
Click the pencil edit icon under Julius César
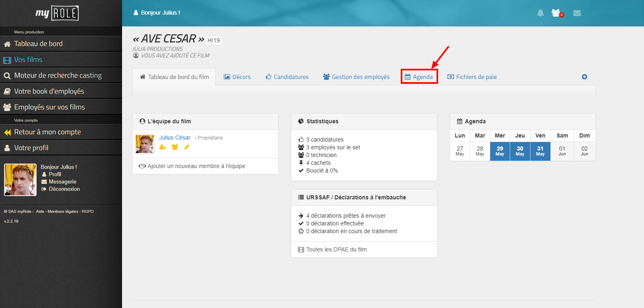pyautogui.click(x=187, y=147)
